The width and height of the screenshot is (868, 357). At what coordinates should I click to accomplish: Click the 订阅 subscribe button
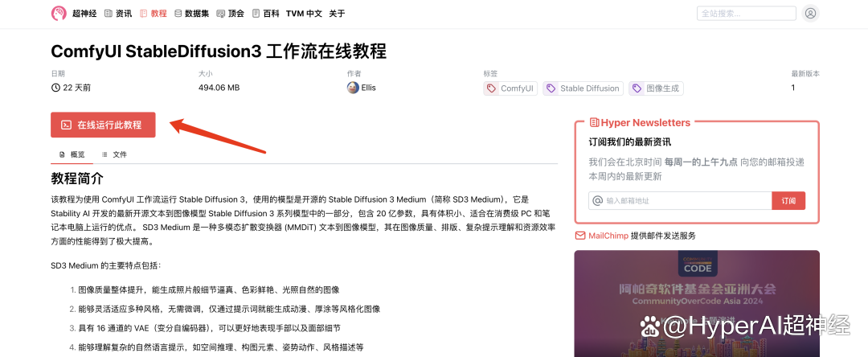tap(788, 200)
